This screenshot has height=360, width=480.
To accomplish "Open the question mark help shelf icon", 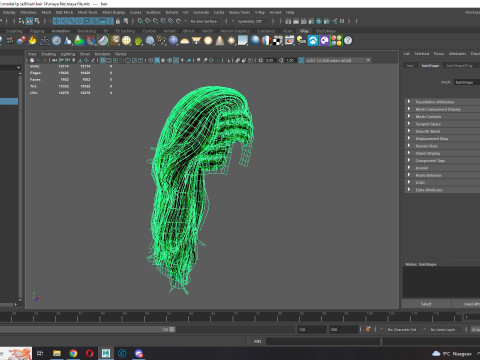I will (x=348, y=41).
